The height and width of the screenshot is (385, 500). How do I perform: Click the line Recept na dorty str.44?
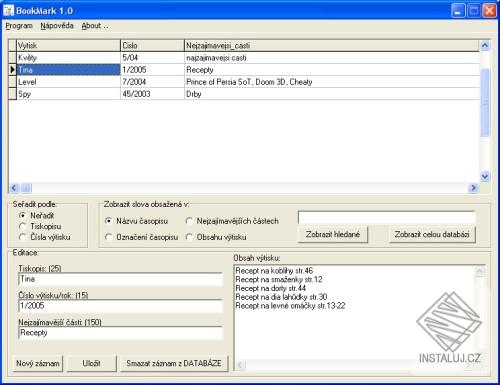(x=270, y=288)
